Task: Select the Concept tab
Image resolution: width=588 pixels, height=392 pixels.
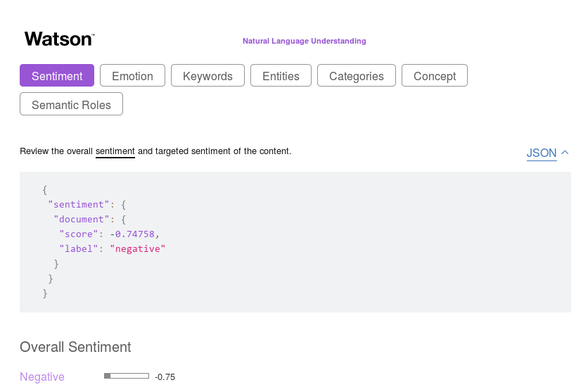Action: (x=435, y=75)
